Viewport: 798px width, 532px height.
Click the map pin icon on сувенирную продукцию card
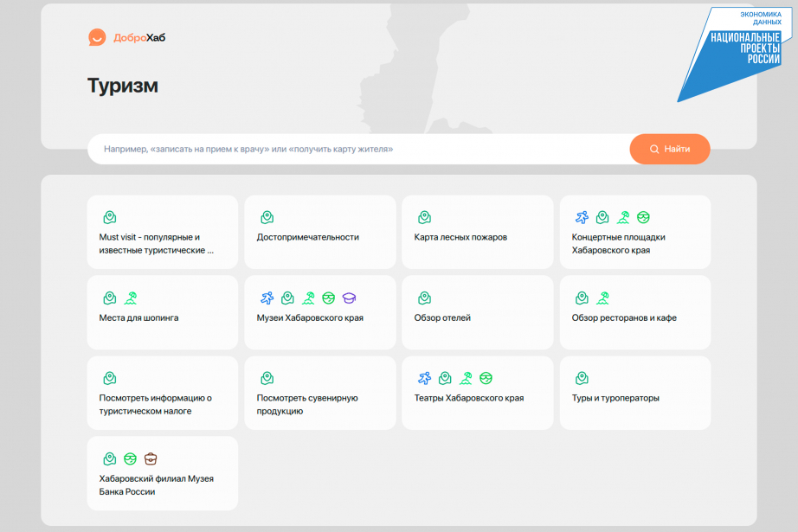pos(267,378)
